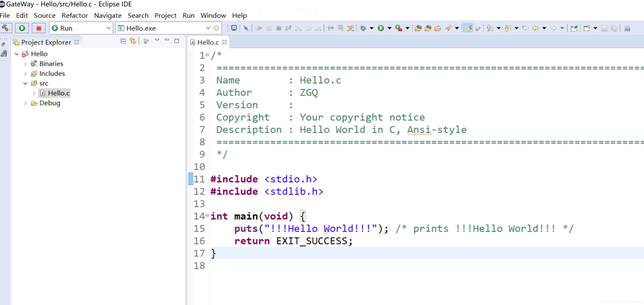The height and width of the screenshot is (305, 644).
Task: Open the Source menu in menu bar
Action: pyautogui.click(x=45, y=15)
